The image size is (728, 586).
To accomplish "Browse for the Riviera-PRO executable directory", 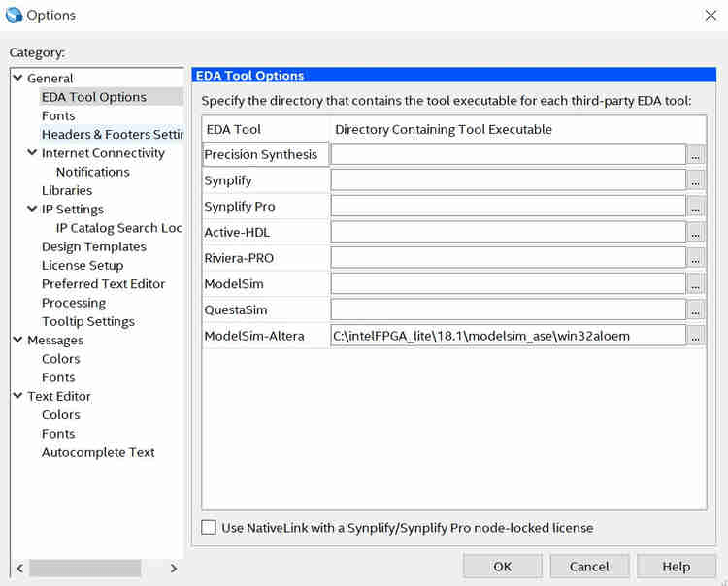I will click(696, 259).
